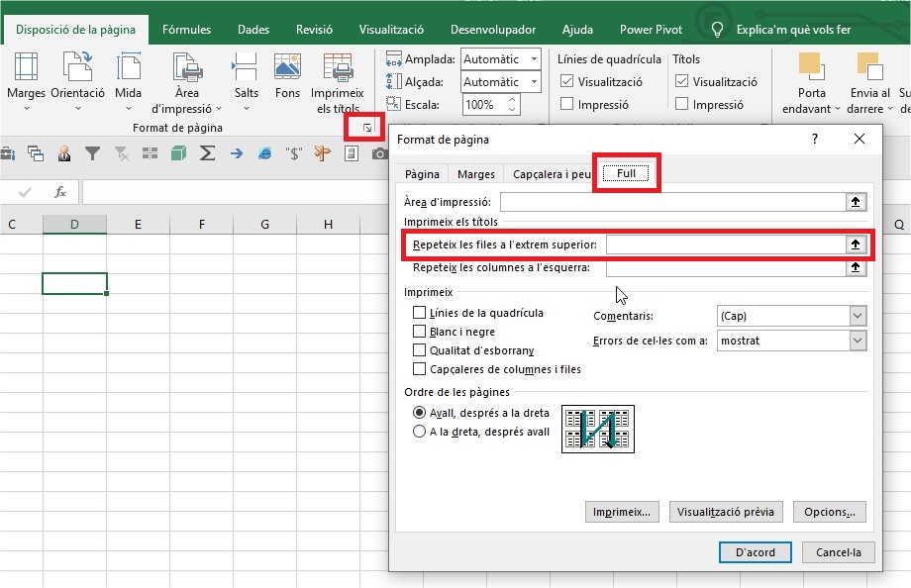Image resolution: width=911 pixels, height=588 pixels.
Task: Click Porta endavant bring forward icon
Action: tap(811, 66)
